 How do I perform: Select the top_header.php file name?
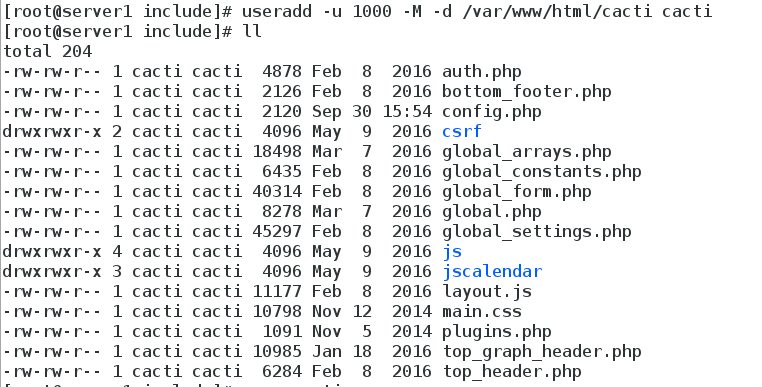coord(512,371)
